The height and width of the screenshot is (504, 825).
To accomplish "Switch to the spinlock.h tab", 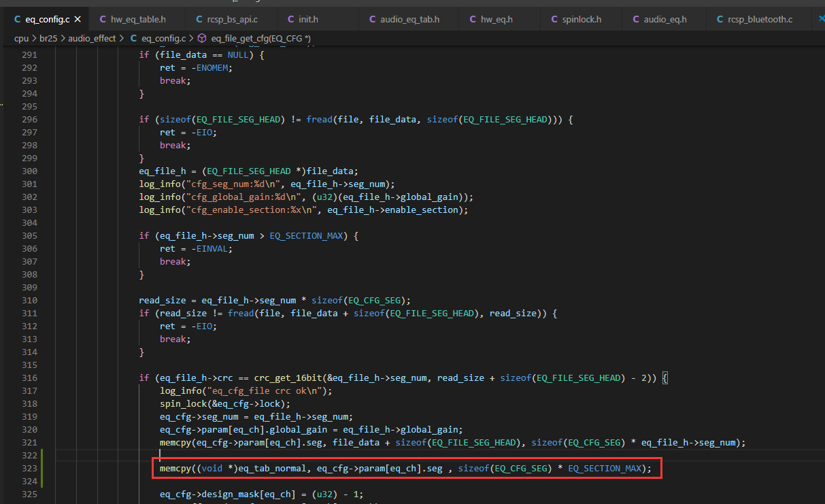I will (x=575, y=19).
